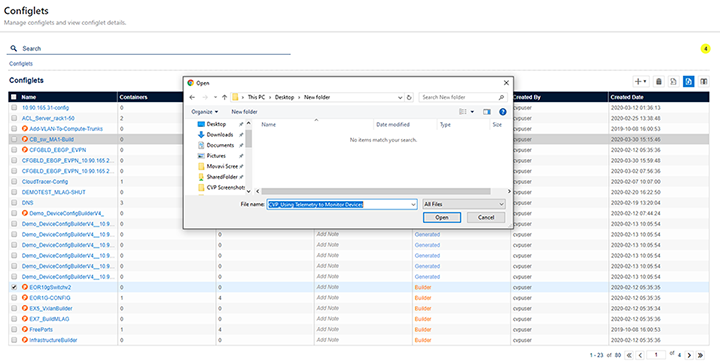Sort dialog files by Type column
The height and width of the screenshot is (361, 720).
(445, 124)
